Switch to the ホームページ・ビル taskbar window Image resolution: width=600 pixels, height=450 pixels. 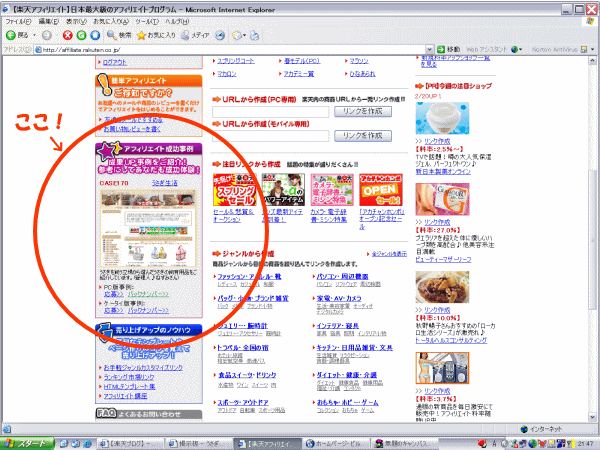pos(335,443)
